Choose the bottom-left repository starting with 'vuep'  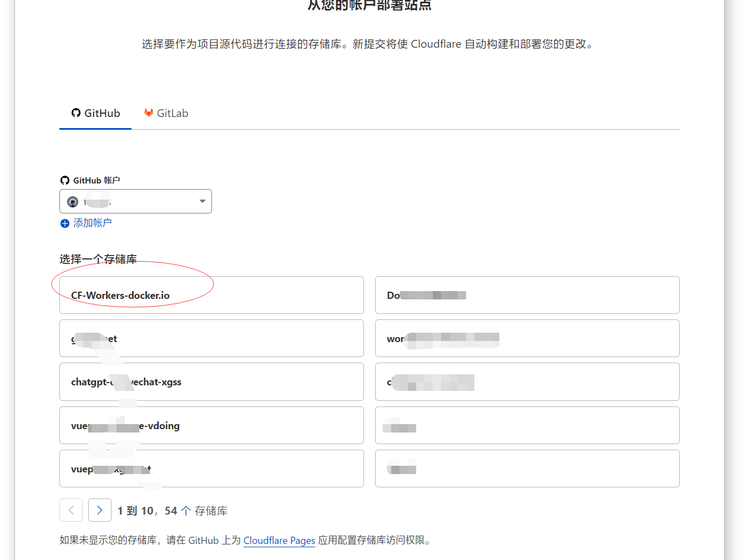(x=211, y=469)
